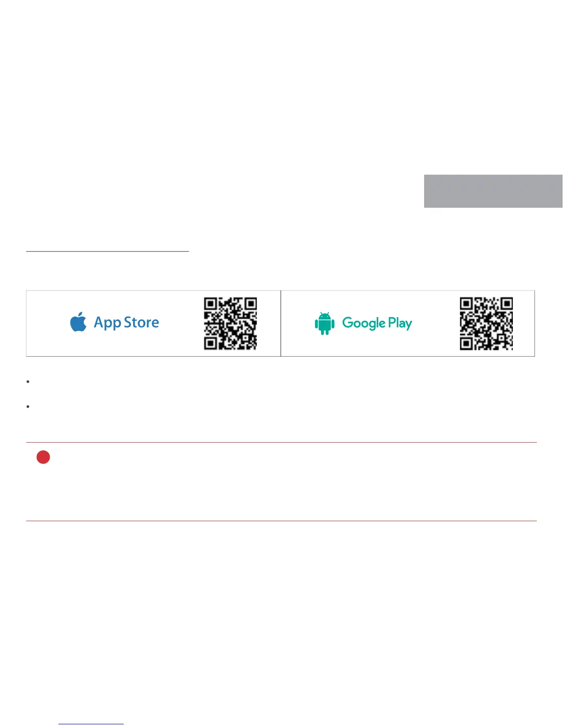Screen dimensions: 563x728
Task: Click the green Android robot icon
Action: coord(325,323)
